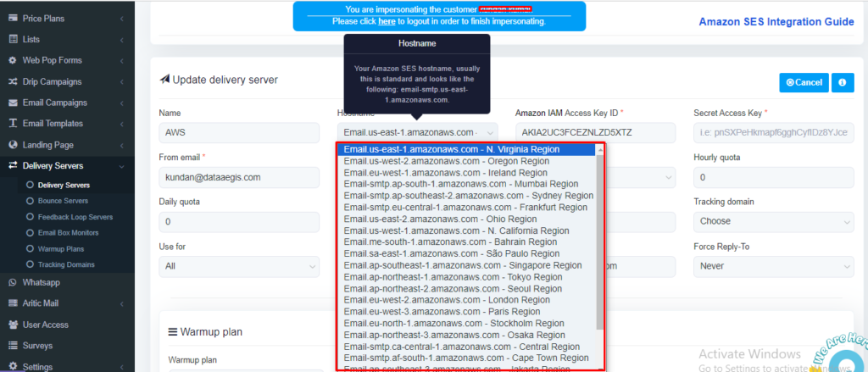The image size is (868, 372).
Task: Click the Lists sidebar icon
Action: [x=13, y=39]
